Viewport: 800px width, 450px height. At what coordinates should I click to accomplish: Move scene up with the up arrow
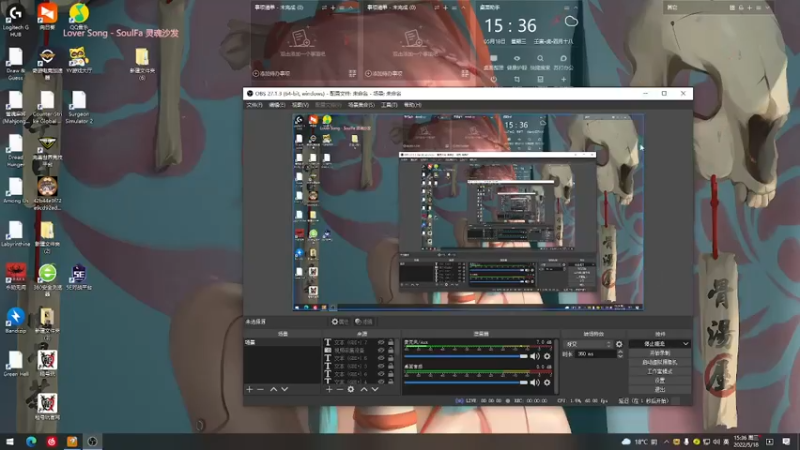[273, 389]
